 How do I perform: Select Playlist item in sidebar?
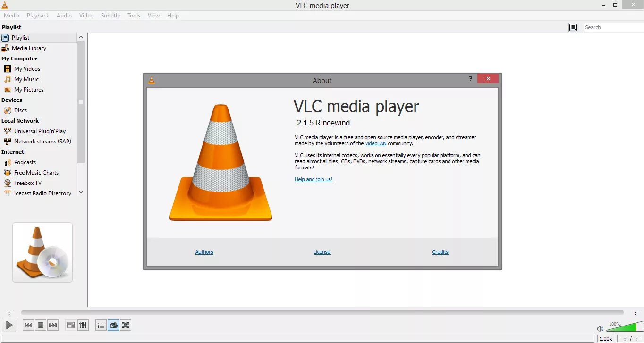[x=38, y=37]
